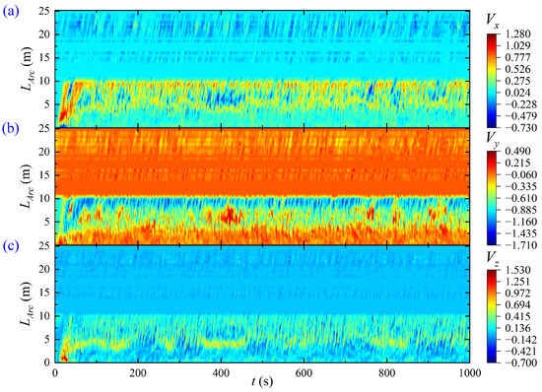
Task: Click the t (s) axis title
Action: 262,381
